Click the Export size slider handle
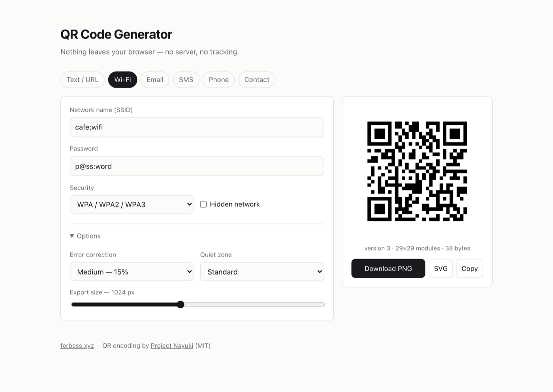 pyautogui.click(x=181, y=304)
